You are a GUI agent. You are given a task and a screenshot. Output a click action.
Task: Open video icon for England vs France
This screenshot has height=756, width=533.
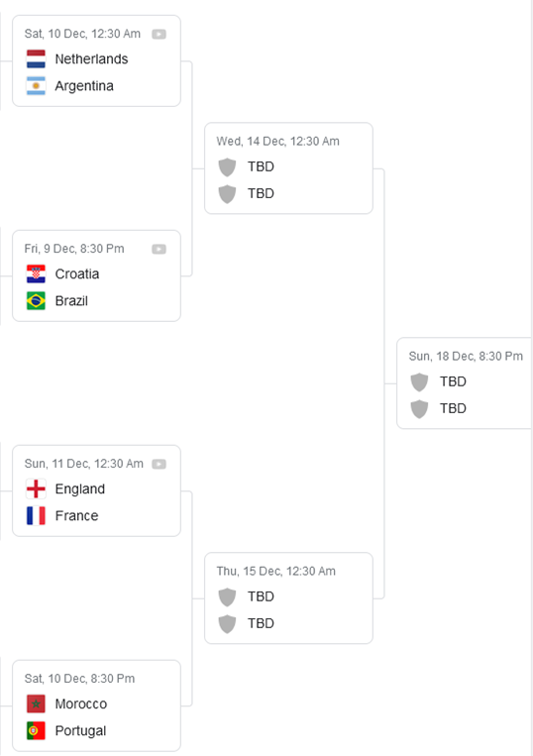pos(160,465)
